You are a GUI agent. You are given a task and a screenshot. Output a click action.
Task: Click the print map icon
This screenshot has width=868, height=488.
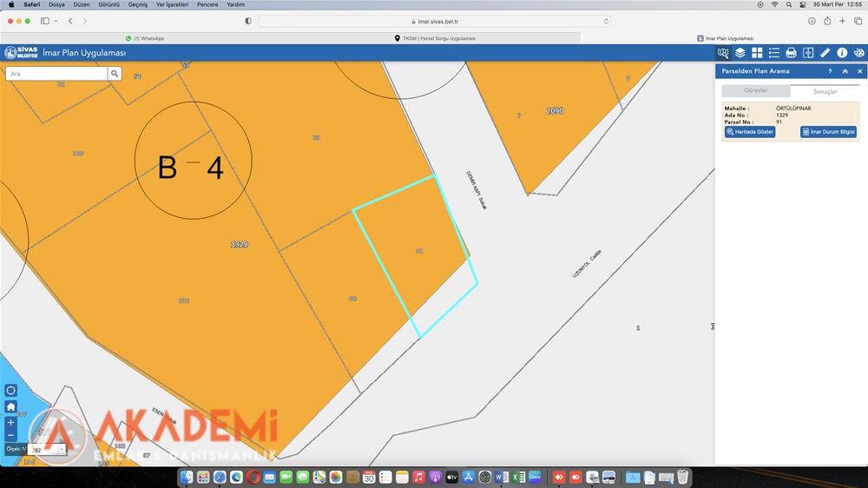click(x=791, y=53)
